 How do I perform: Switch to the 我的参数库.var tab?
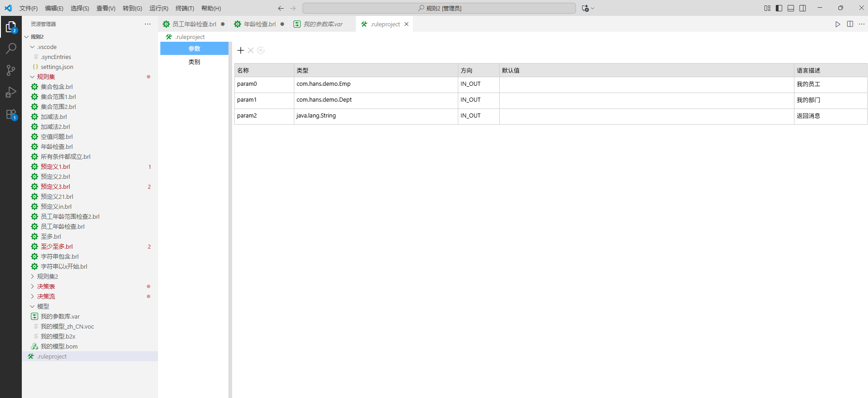click(x=322, y=24)
